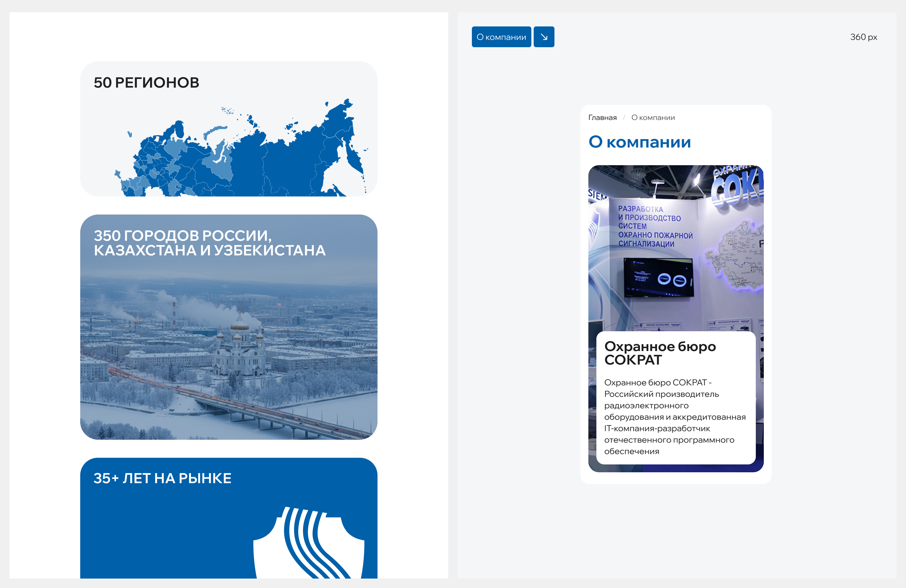Image resolution: width=906 pixels, height=588 pixels.
Task: Click the 350 ГОРОДОВ РОССИИ heading text
Action: tap(210, 243)
